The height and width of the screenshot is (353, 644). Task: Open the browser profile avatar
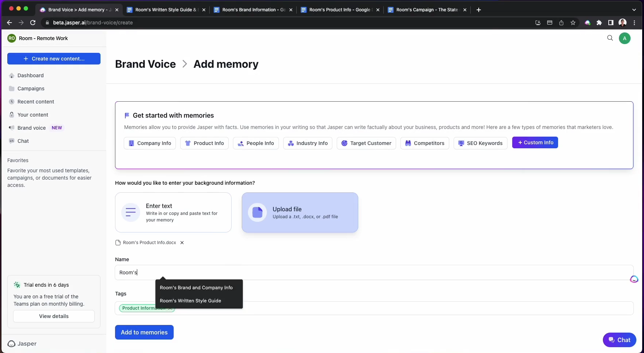623,23
